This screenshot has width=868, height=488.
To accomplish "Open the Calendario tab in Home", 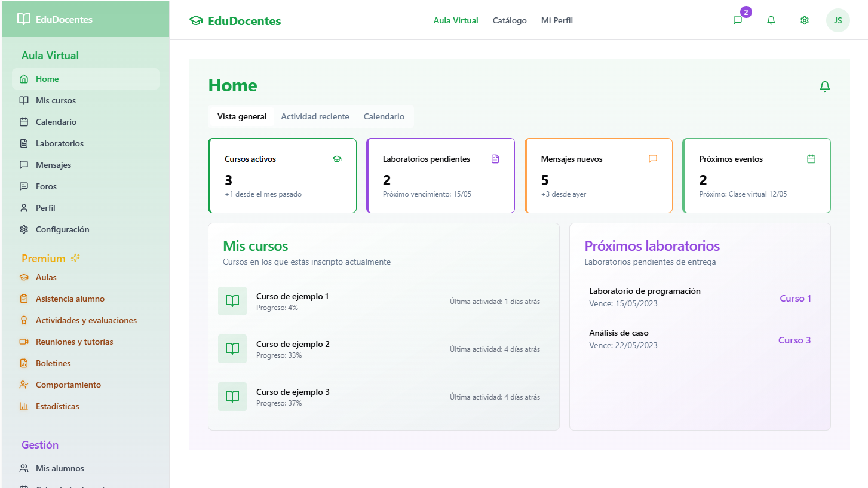I will coord(384,116).
